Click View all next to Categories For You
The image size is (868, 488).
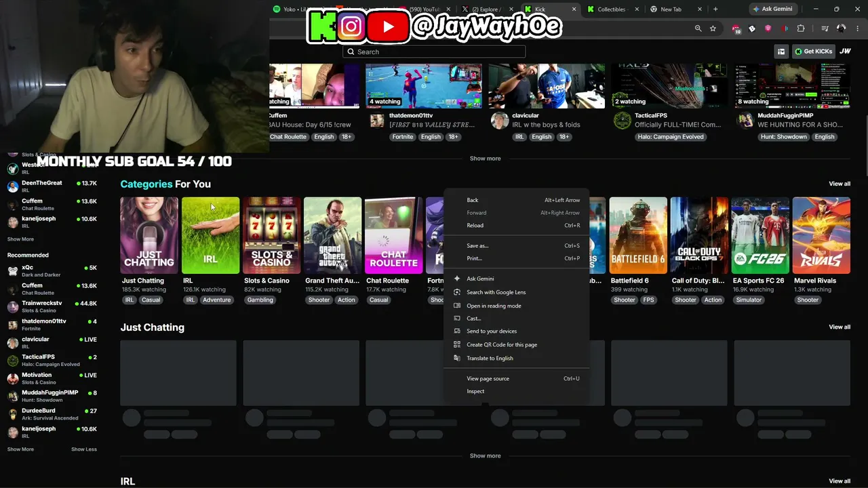point(840,184)
